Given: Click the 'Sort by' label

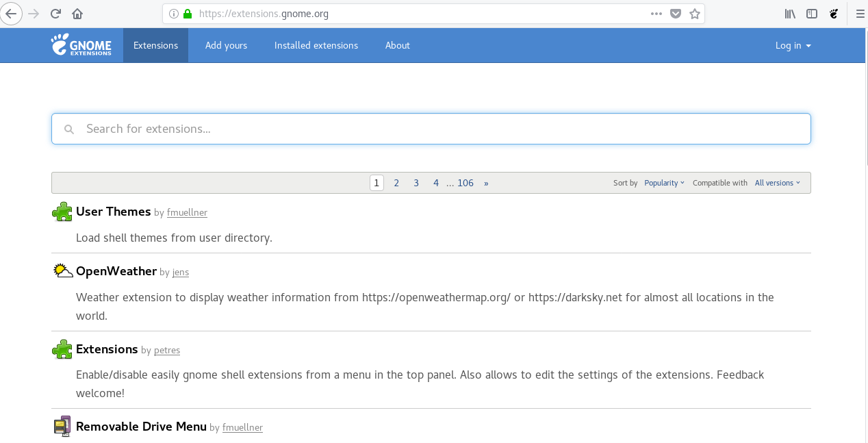Looking at the screenshot, I should (625, 183).
